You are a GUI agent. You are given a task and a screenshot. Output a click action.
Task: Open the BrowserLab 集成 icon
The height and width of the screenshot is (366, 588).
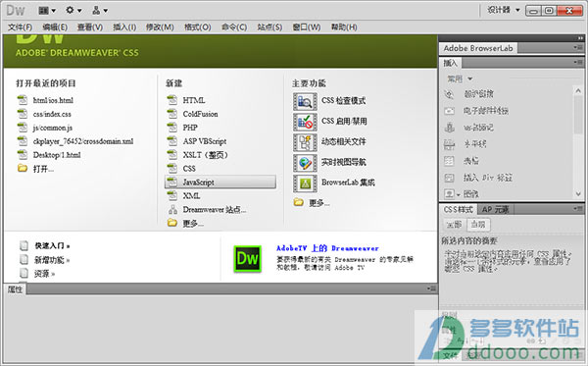[x=305, y=183]
